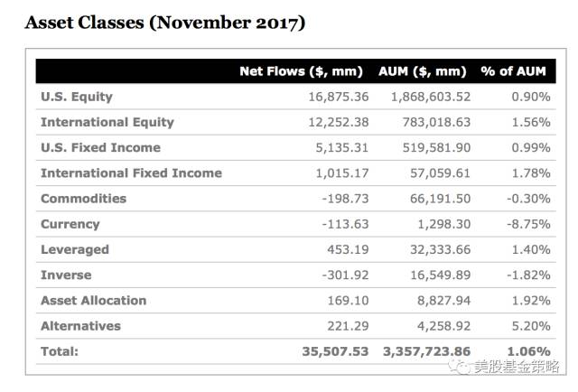
Task: Click the Net Flows ($, mm) column header
Action: [x=301, y=71]
